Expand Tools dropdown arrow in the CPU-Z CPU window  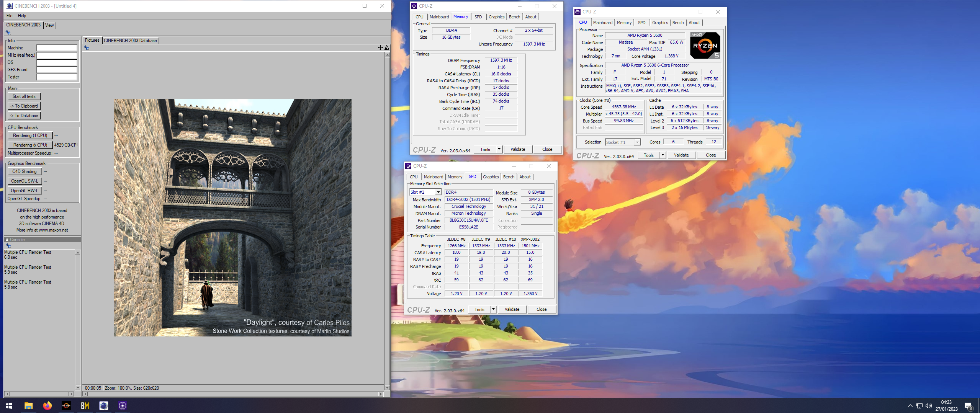[663, 155]
